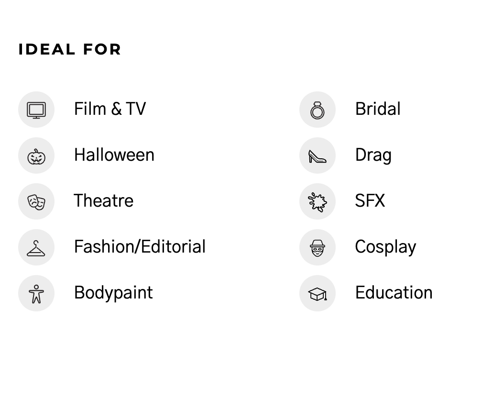Click the graduation cap Education icon
The width and height of the screenshot is (504, 420).
(318, 293)
